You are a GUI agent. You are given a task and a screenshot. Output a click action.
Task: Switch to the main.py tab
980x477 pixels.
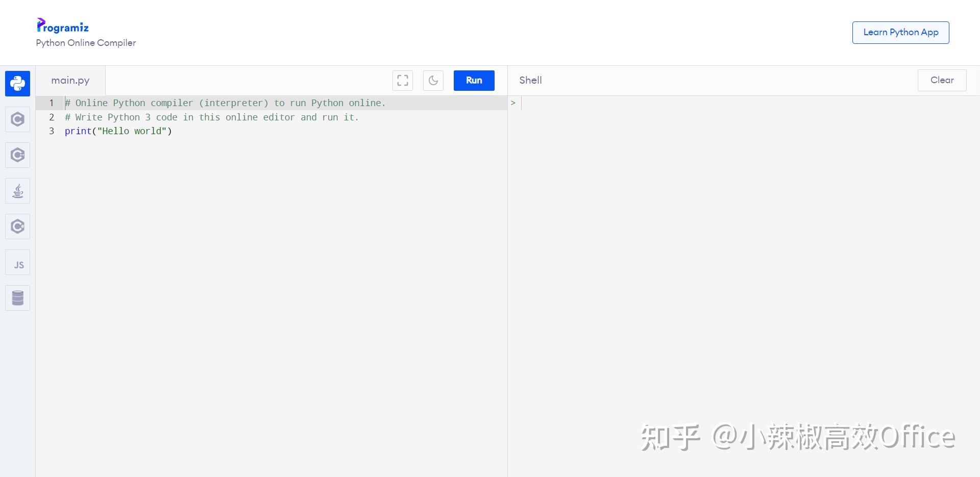70,80
